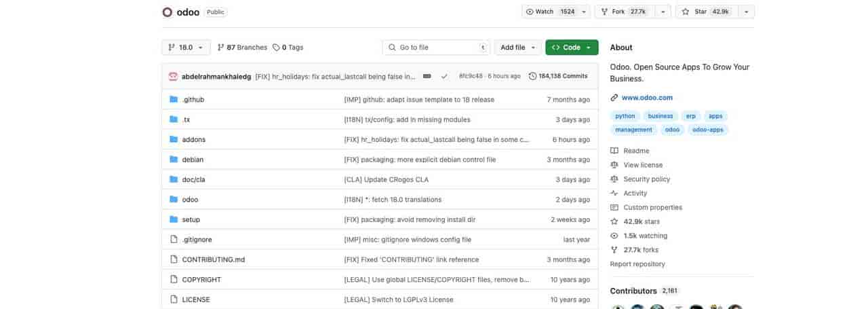Open the 184,138 Commits history
The width and height of the screenshot is (868, 309).
558,76
